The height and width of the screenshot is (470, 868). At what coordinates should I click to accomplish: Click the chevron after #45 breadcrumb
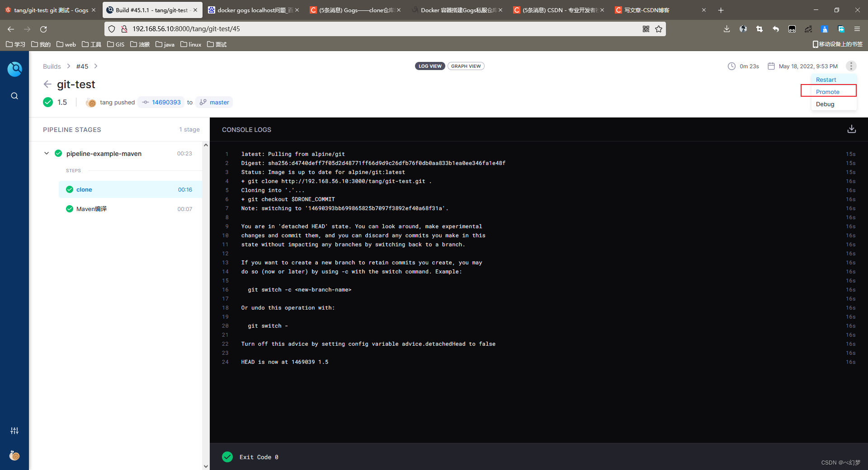[x=96, y=66]
